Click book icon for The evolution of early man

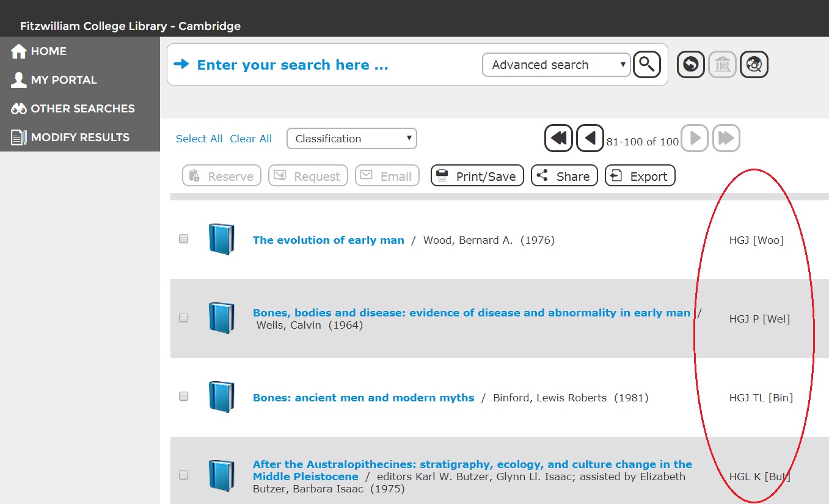(x=221, y=239)
